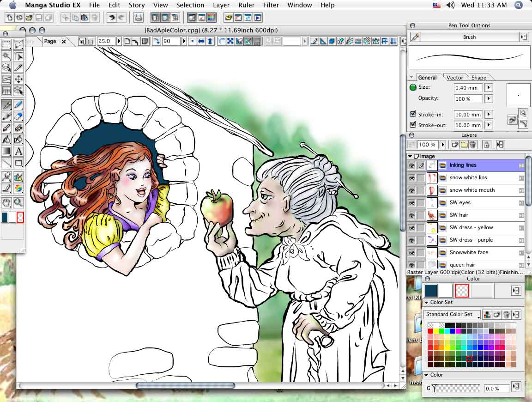The width and height of the screenshot is (532, 402).
Task: Open the Opacity value arrow
Action: click(489, 98)
